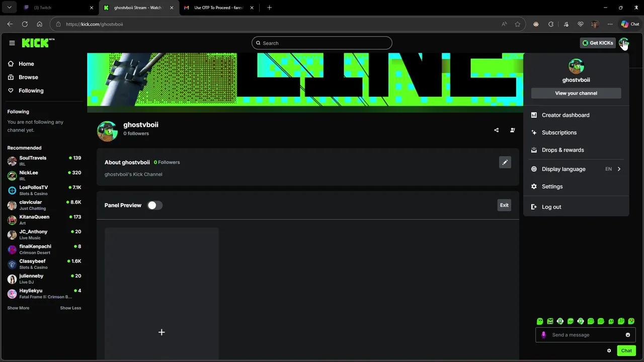
Task: Close the Kick ghostvboii browser tab
Action: point(172,8)
